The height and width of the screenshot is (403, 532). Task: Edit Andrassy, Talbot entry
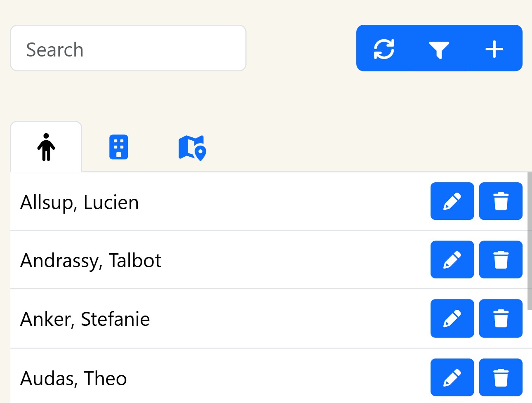(x=452, y=260)
